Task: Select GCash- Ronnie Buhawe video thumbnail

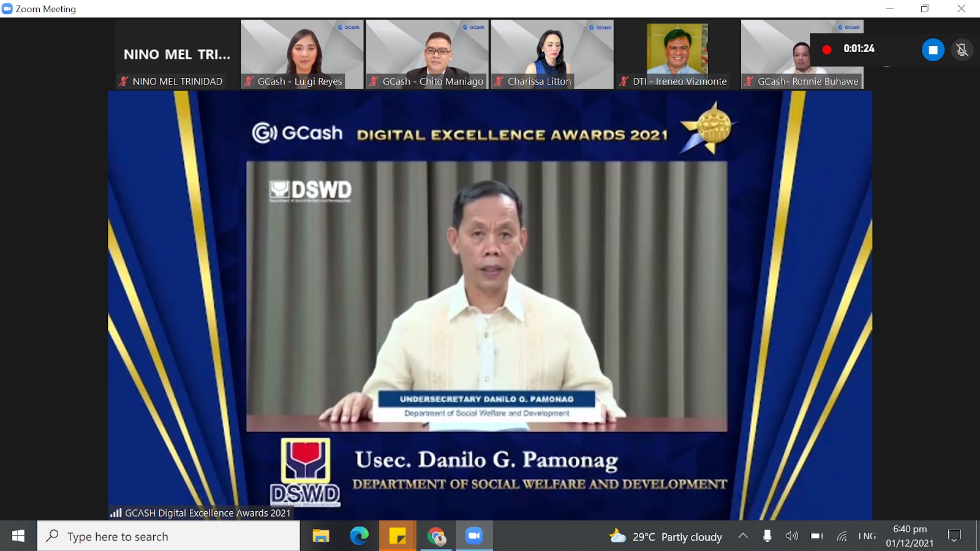Action: (x=802, y=54)
